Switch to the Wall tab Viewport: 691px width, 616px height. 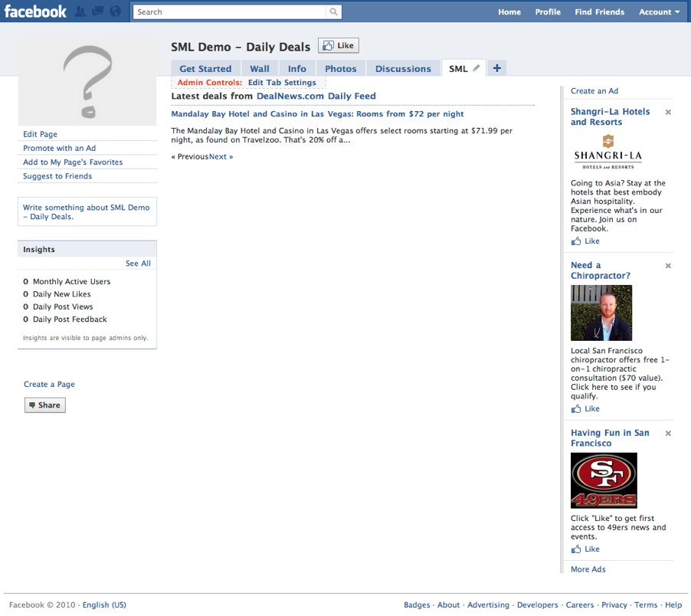260,69
